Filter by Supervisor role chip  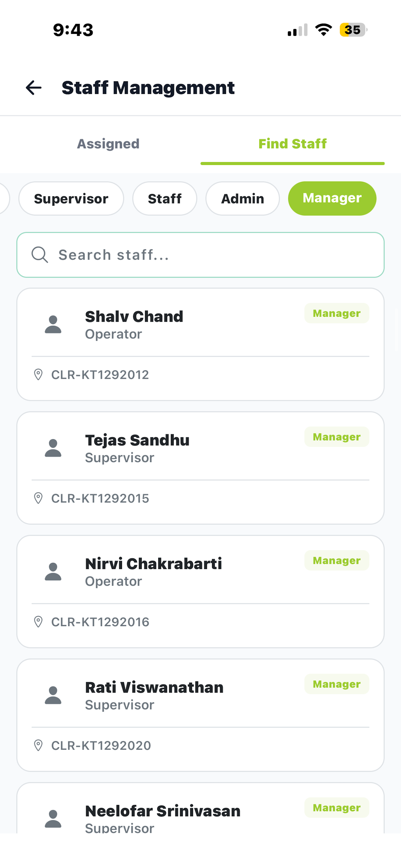click(x=71, y=199)
